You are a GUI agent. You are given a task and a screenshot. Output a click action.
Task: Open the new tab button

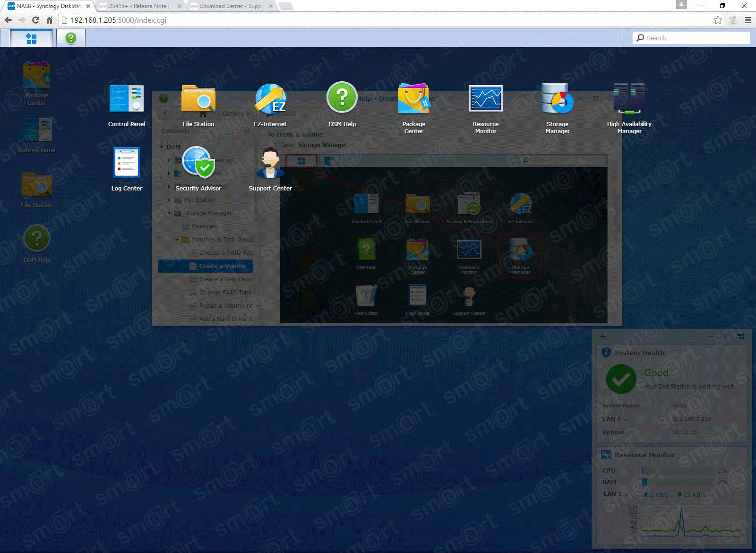tap(286, 7)
